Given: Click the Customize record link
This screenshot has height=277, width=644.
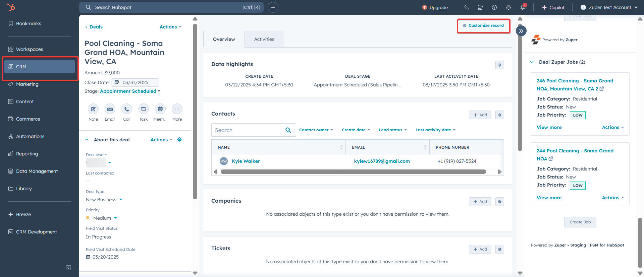Looking at the screenshot, I should pyautogui.click(x=483, y=25).
